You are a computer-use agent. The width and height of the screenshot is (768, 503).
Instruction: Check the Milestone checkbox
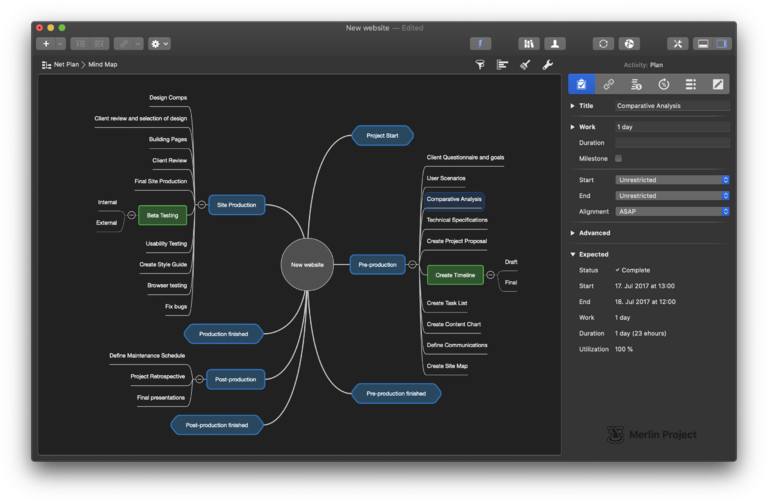click(619, 158)
